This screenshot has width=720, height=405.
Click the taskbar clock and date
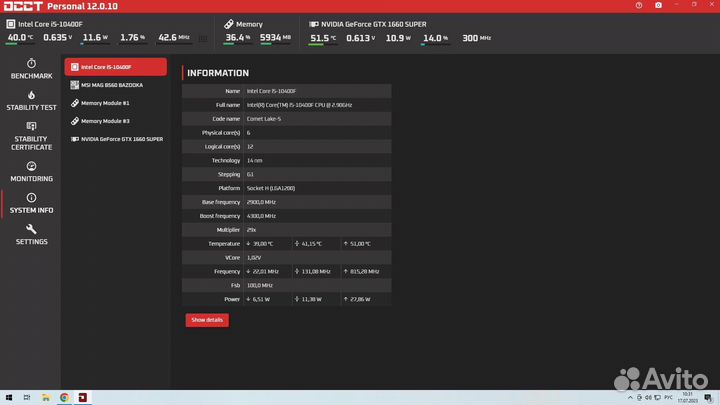(x=687, y=398)
